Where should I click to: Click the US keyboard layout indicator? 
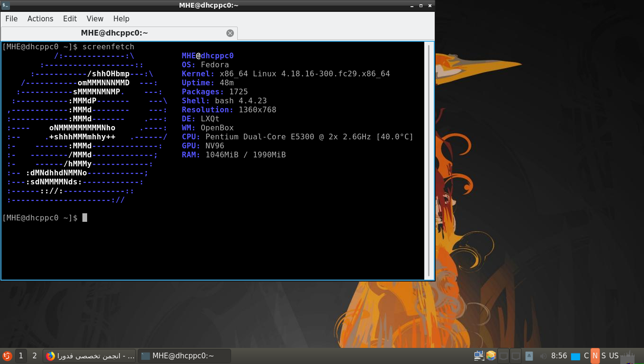(x=614, y=355)
